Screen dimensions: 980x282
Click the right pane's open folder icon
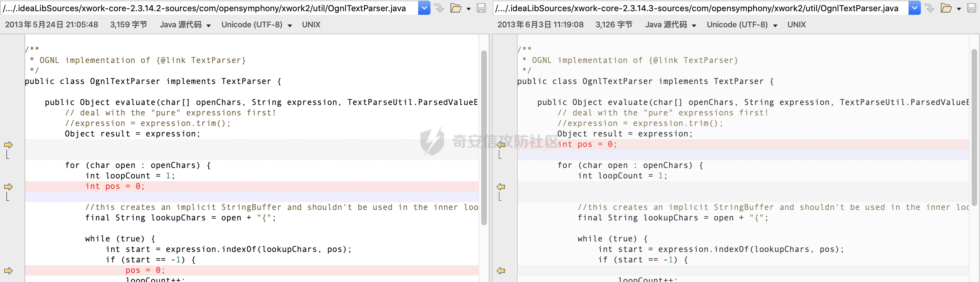pyautogui.click(x=946, y=8)
